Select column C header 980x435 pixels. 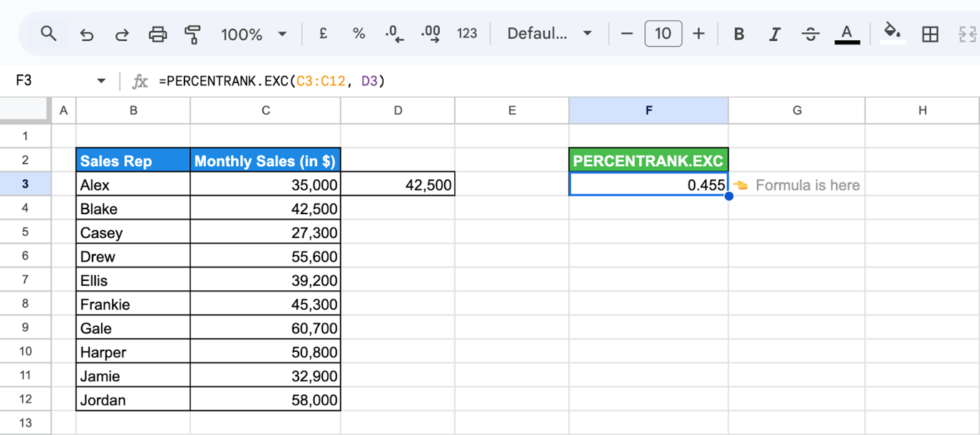(x=265, y=110)
